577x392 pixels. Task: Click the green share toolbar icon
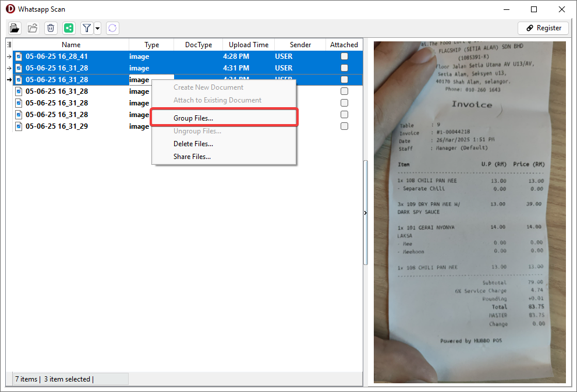click(69, 28)
